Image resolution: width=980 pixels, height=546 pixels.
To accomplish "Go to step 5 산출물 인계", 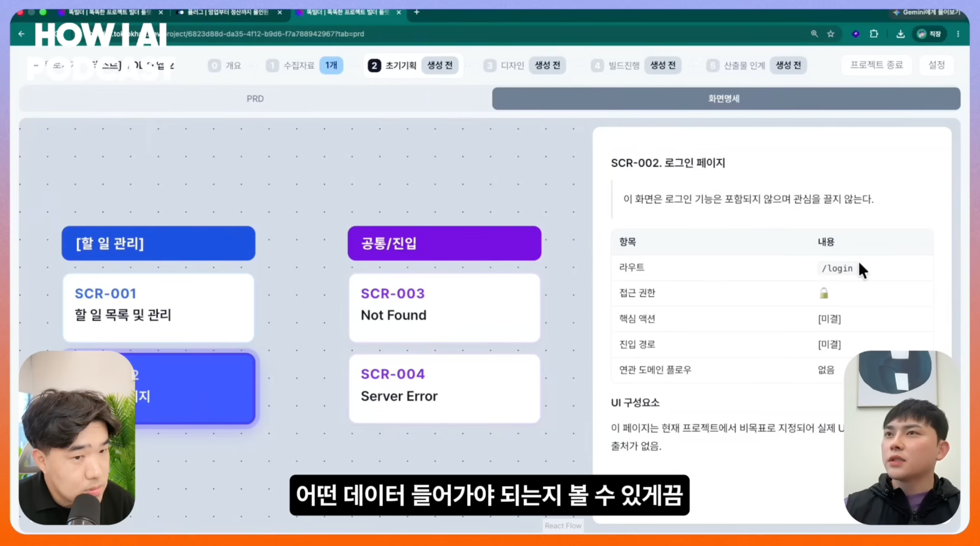I will [736, 65].
